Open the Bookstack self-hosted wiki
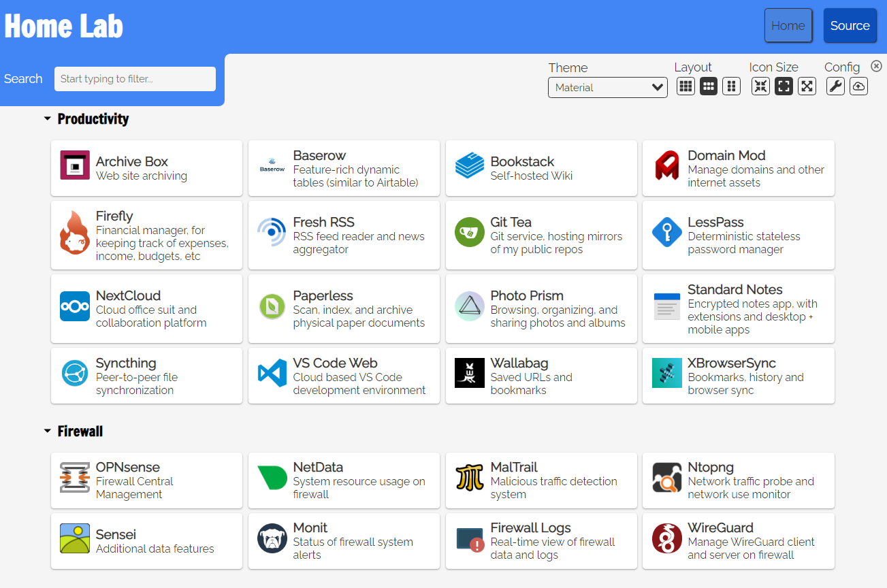Screen dimensions: 887x588 469,165
